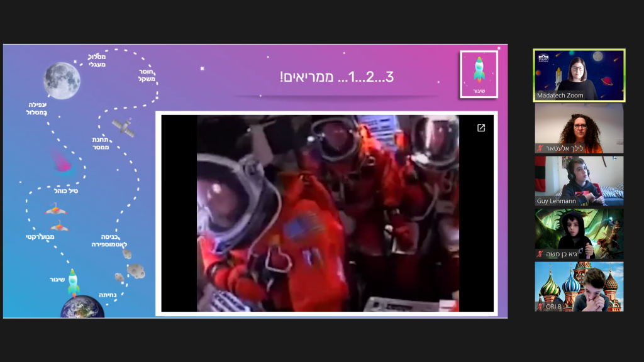Click the astronauts video to play it
Screen dimensions: 644x362
(x=327, y=214)
